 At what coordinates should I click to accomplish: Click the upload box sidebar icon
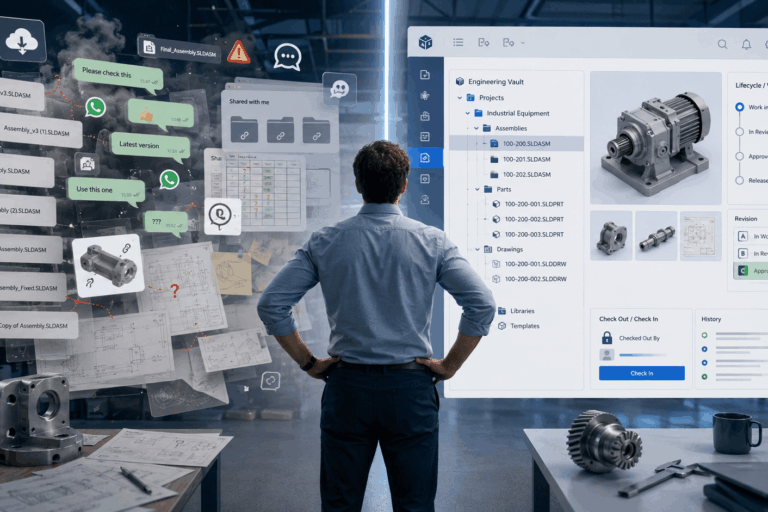click(x=425, y=116)
